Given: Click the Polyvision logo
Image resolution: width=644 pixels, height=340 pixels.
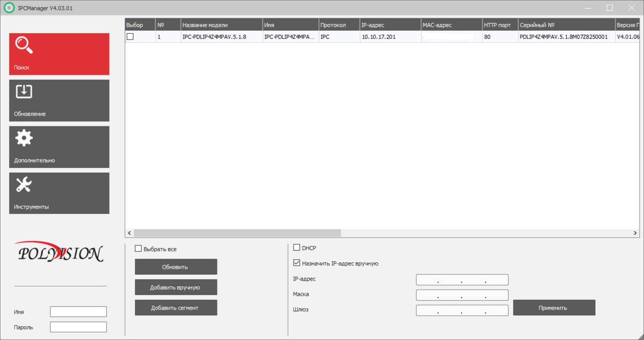Looking at the screenshot, I should pos(59,253).
